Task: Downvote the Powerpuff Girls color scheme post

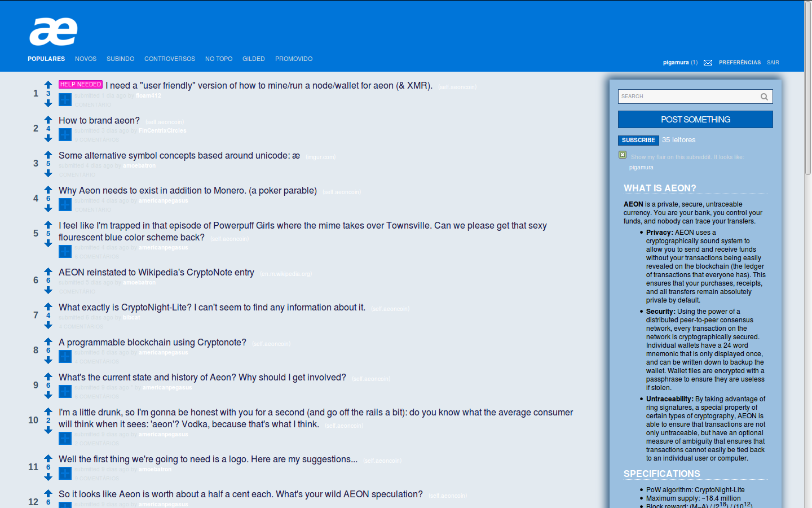Action: (x=48, y=243)
